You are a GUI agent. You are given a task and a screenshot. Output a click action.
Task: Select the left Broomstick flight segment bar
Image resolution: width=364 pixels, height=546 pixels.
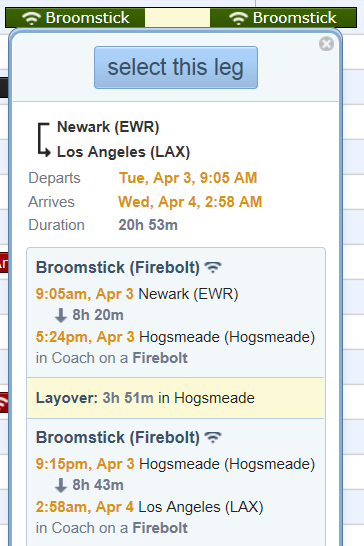tap(75, 18)
